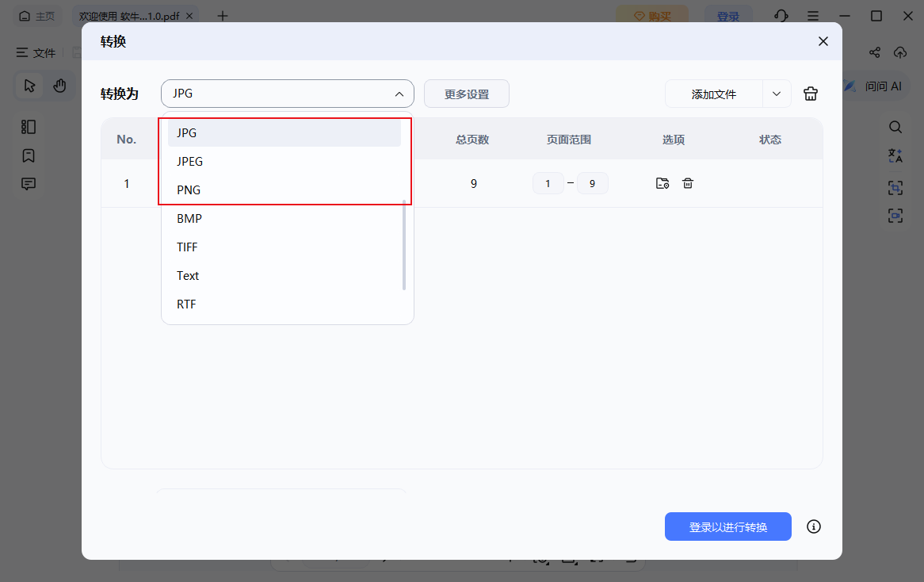Viewport: 924px width, 582px height.
Task: Click the screenshot capture icon
Action: point(895,188)
